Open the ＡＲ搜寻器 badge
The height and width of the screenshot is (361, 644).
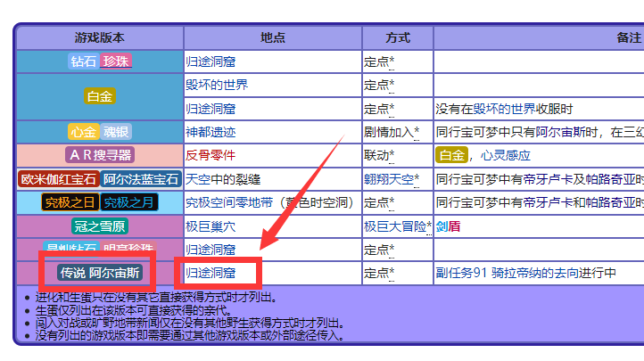[99, 155]
